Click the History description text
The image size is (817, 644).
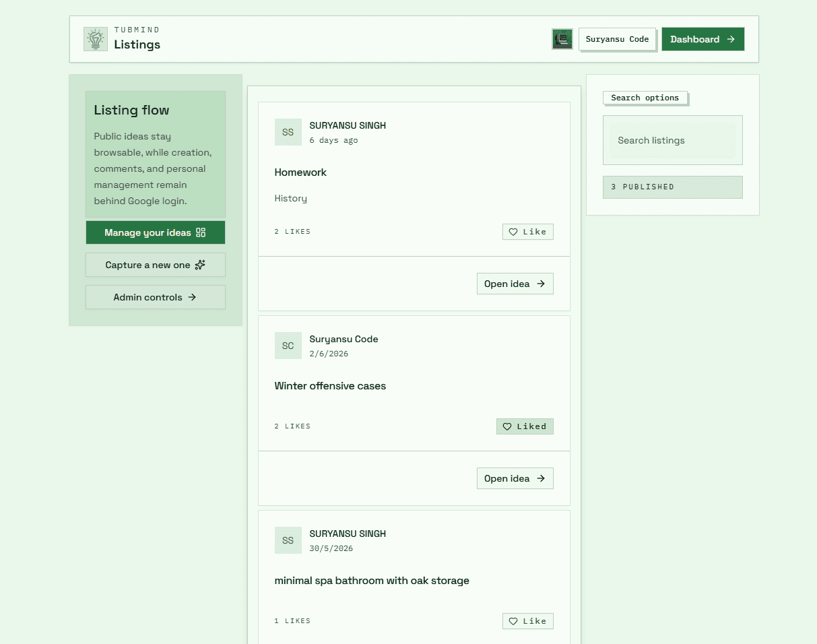tap(291, 198)
